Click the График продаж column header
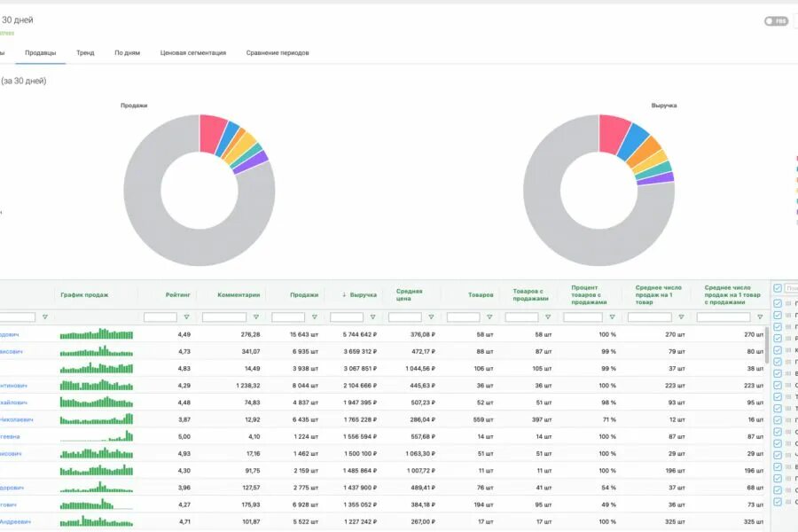Screen dimensions: 798x532 coord(84,294)
